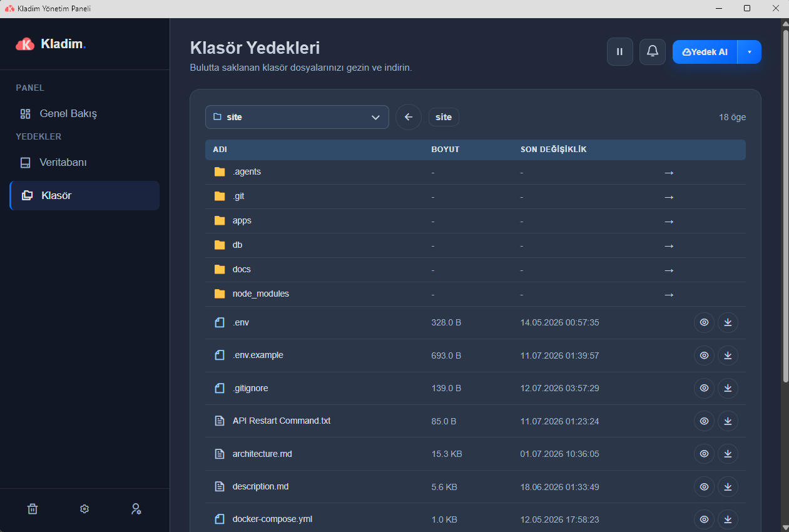Preview description.md with eye icon

(x=705, y=487)
